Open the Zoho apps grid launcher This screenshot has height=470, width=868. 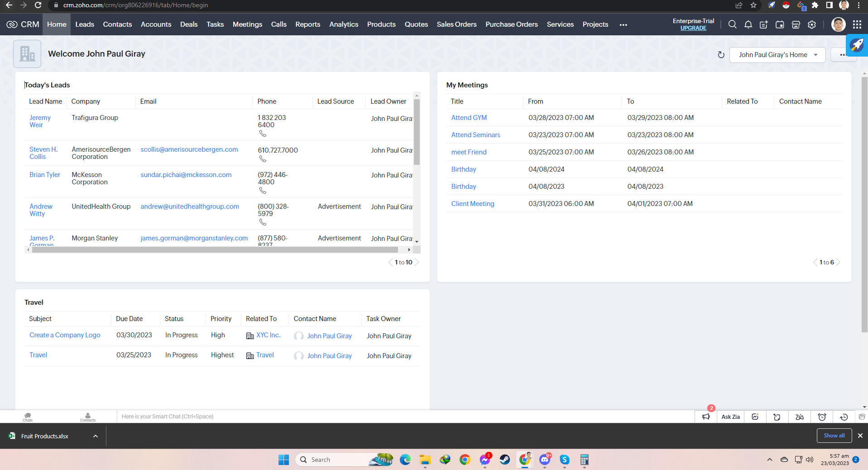point(857,24)
